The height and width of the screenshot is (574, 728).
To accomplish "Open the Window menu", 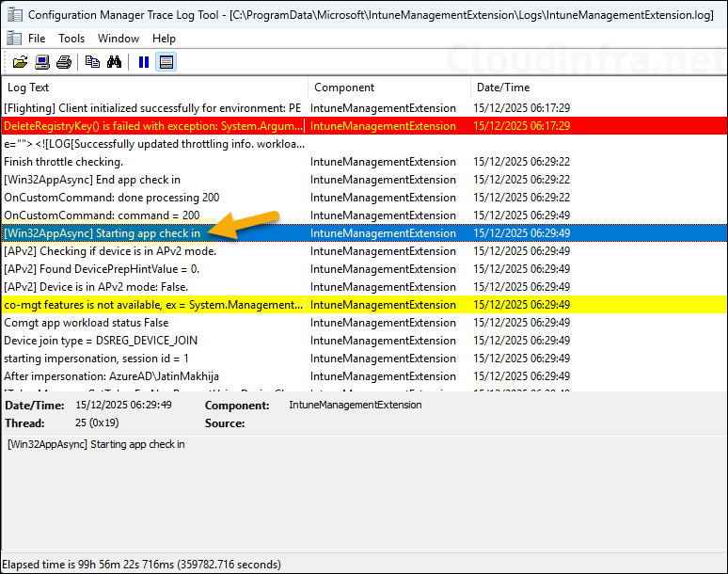I will (x=119, y=39).
